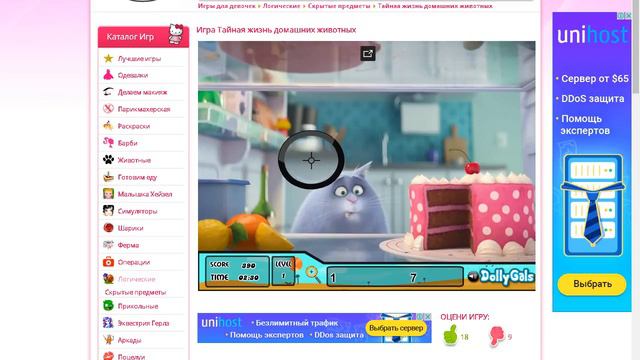Click the magnifying glass hint icon in game

click(313, 274)
